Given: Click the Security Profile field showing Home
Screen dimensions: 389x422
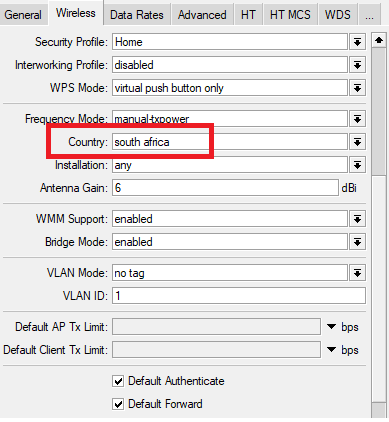Looking at the screenshot, I should (x=230, y=42).
